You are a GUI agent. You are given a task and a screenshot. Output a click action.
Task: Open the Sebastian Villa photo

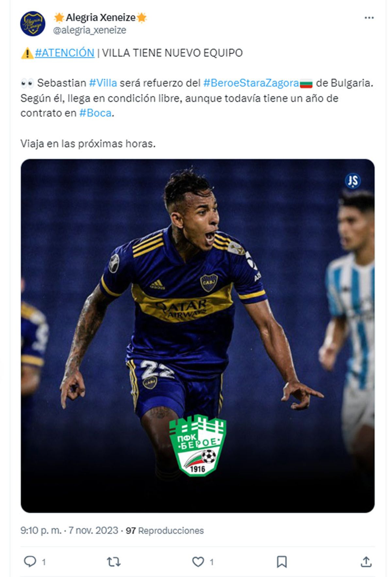(x=198, y=336)
